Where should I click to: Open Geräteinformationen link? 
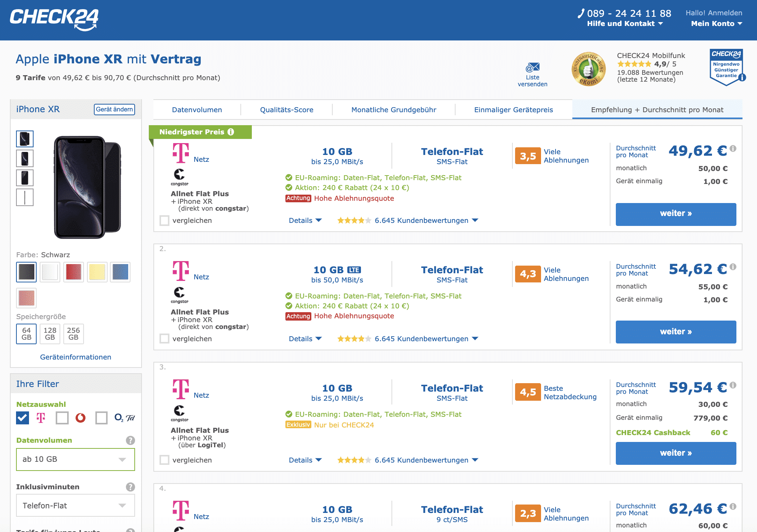click(76, 357)
